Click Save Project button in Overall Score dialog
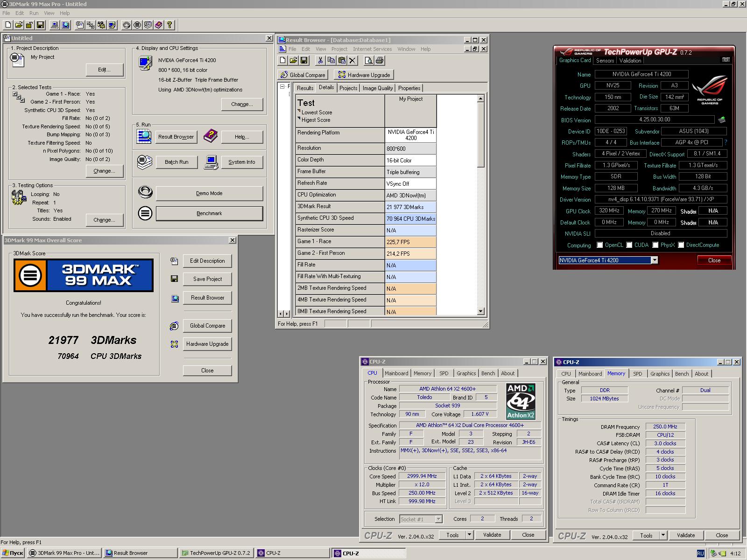The height and width of the screenshot is (560, 747). [207, 279]
